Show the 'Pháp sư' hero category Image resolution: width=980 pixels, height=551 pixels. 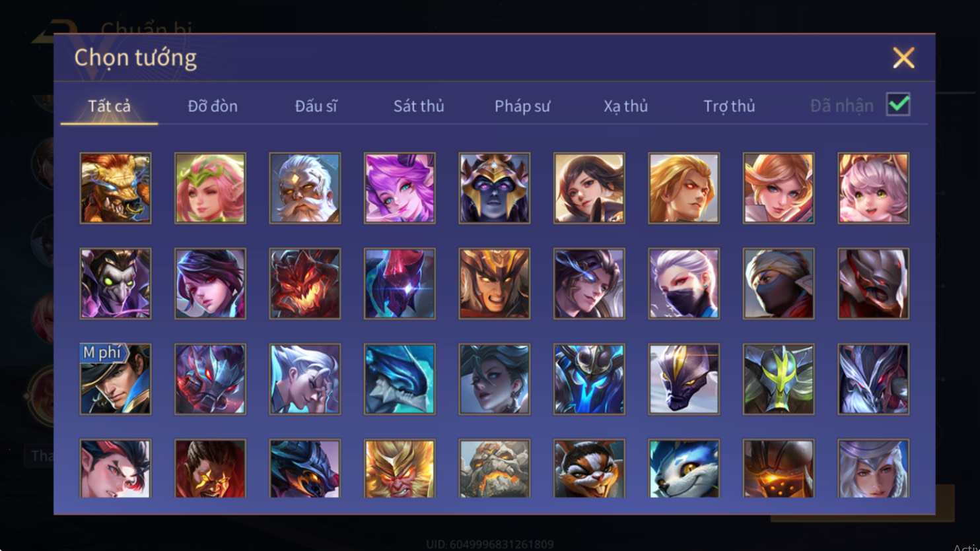click(x=522, y=106)
